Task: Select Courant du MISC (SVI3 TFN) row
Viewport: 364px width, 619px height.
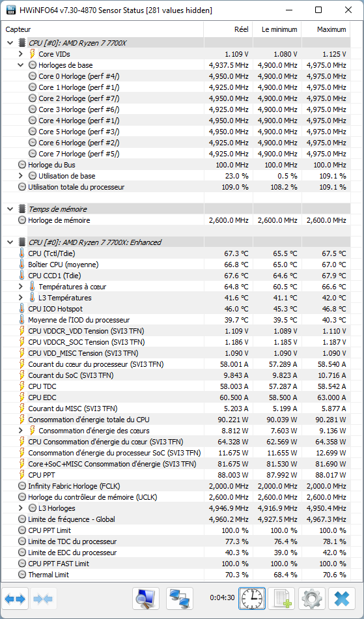Action: pos(176,408)
